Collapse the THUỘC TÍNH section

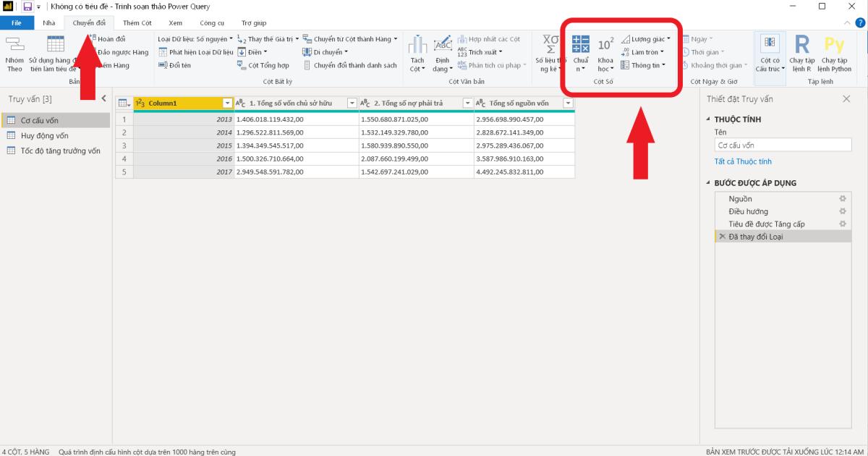tap(709, 119)
